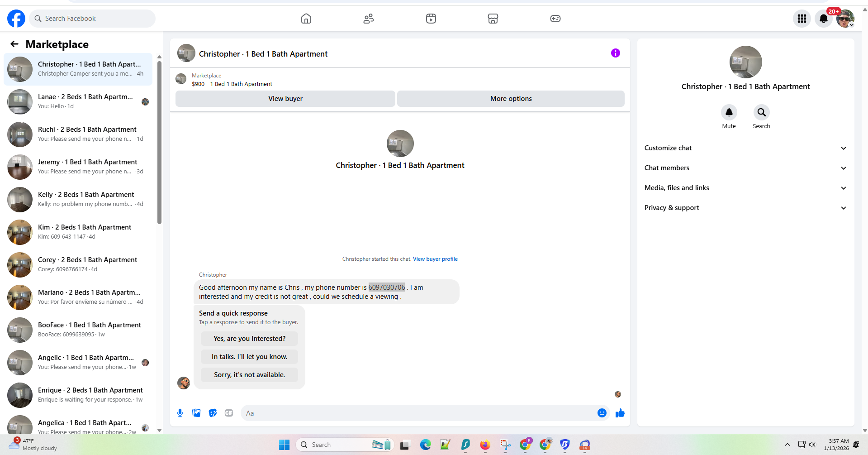Click the Windows taskbar Search box
The width and height of the screenshot is (868, 455).
[345, 445]
